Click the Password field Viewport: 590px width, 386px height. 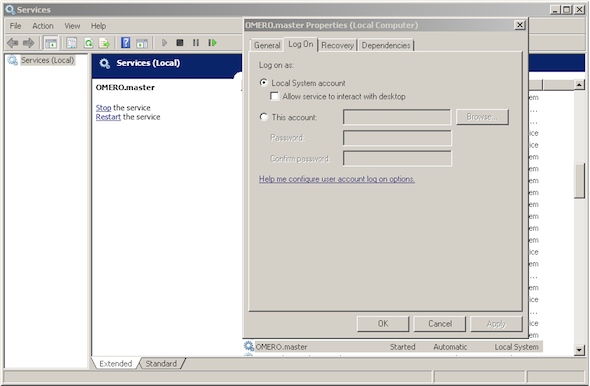tap(397, 138)
